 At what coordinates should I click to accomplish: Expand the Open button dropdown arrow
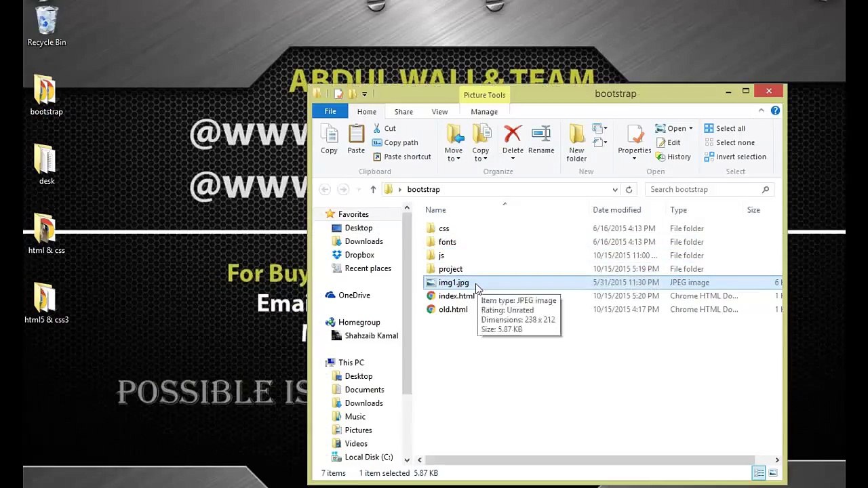point(691,129)
